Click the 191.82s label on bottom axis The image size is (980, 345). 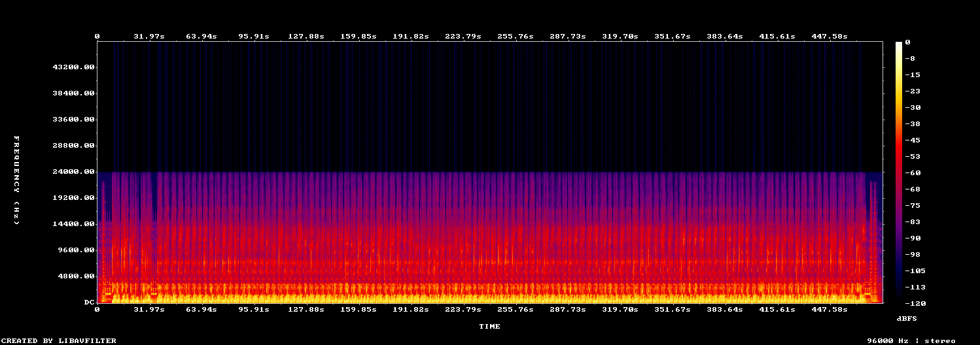[x=411, y=310]
